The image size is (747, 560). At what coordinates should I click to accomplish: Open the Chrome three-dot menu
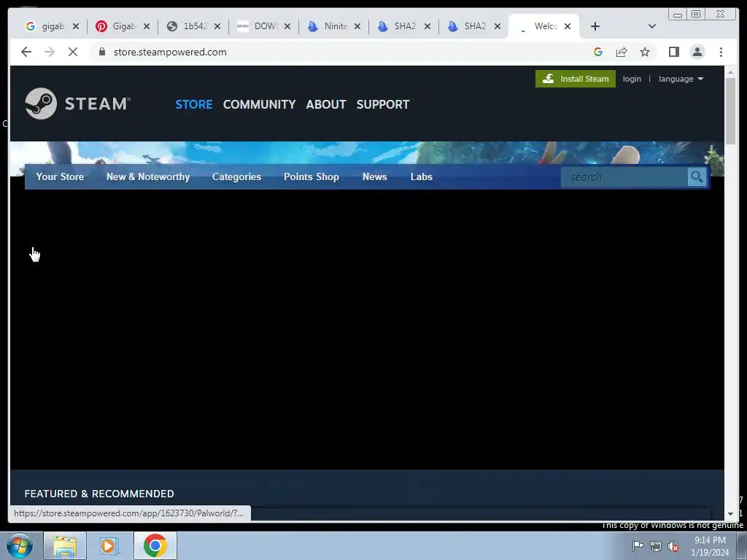[721, 52]
